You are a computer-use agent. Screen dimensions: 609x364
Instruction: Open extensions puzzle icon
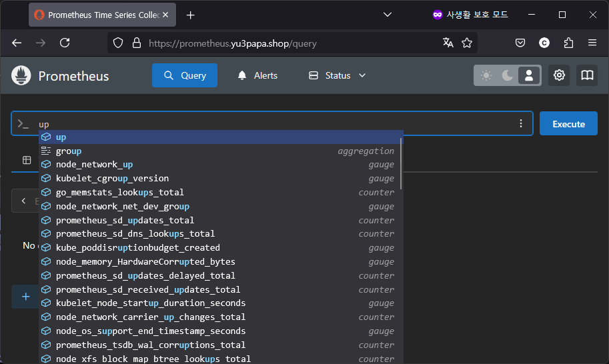pyautogui.click(x=568, y=43)
